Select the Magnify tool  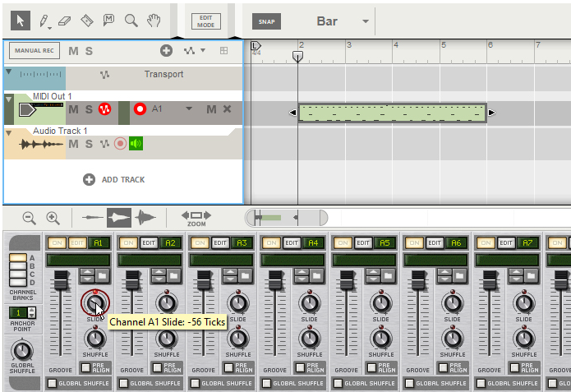click(131, 20)
